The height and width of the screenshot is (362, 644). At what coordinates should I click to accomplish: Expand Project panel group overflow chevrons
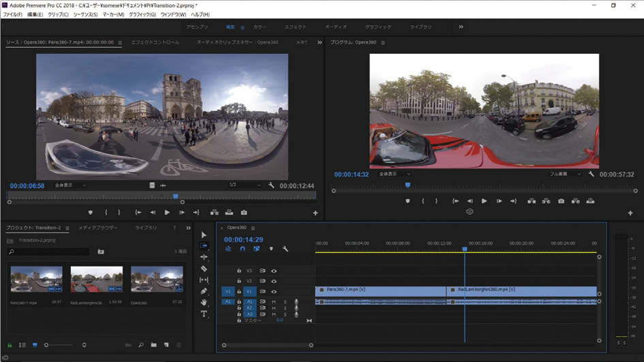[x=188, y=228]
